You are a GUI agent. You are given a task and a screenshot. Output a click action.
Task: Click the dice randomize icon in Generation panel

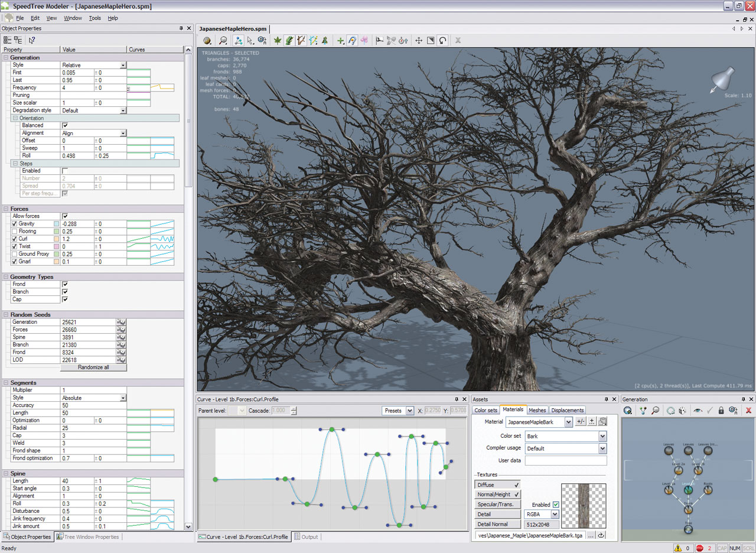coord(682,411)
